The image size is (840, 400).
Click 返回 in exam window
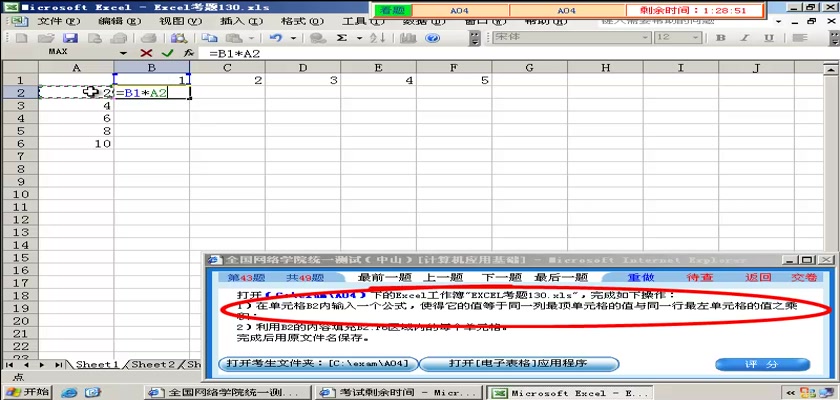(759, 277)
